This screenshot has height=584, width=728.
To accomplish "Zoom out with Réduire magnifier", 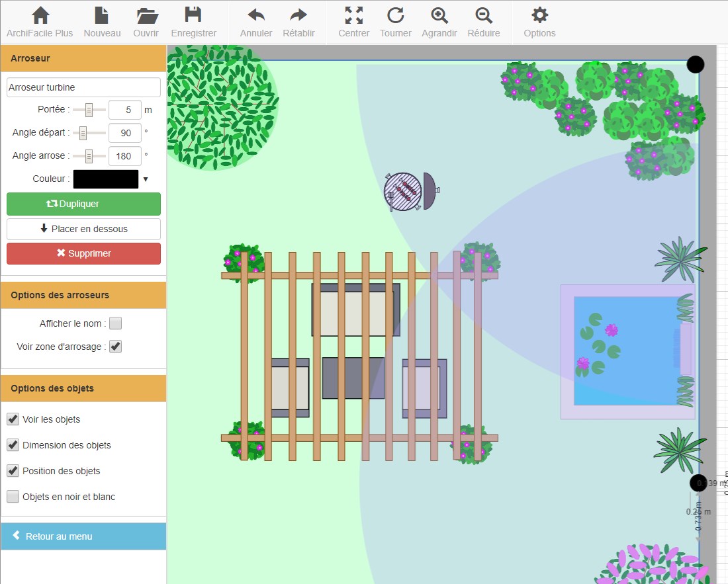I will coord(484,16).
